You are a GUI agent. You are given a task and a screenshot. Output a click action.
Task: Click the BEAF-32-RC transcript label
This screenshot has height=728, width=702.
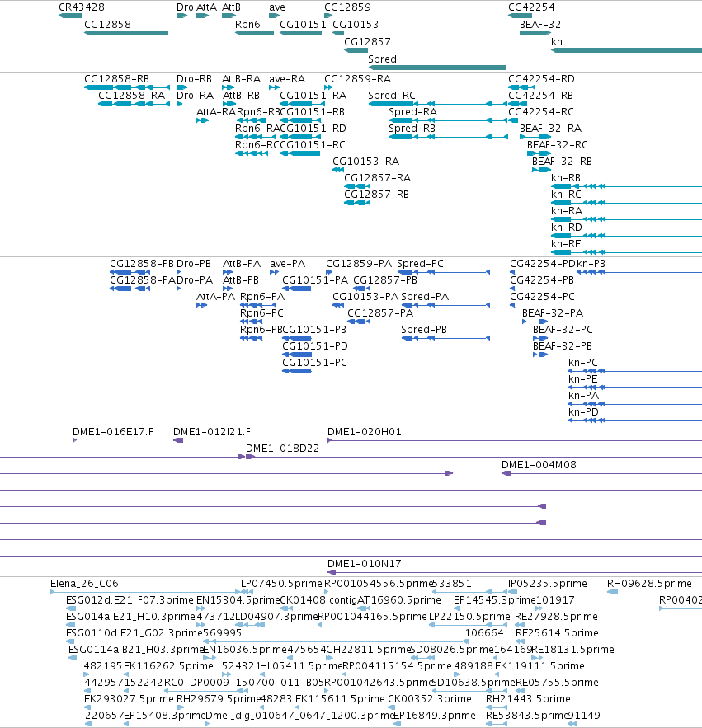[x=558, y=145]
